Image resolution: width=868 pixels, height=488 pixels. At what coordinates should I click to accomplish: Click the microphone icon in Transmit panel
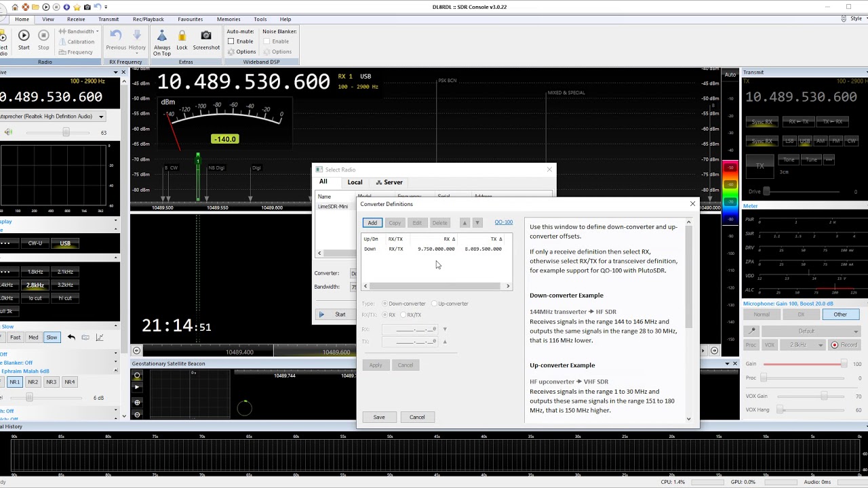(751, 331)
